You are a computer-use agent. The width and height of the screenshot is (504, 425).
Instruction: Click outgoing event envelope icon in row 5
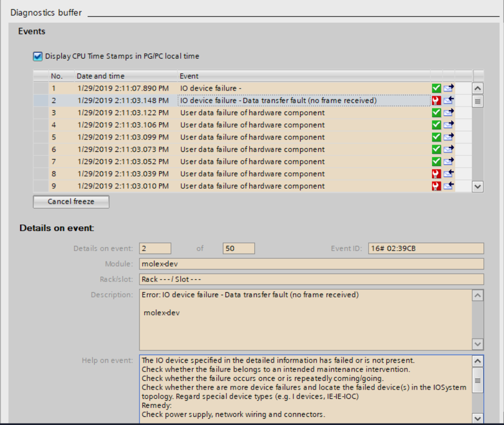click(x=449, y=136)
